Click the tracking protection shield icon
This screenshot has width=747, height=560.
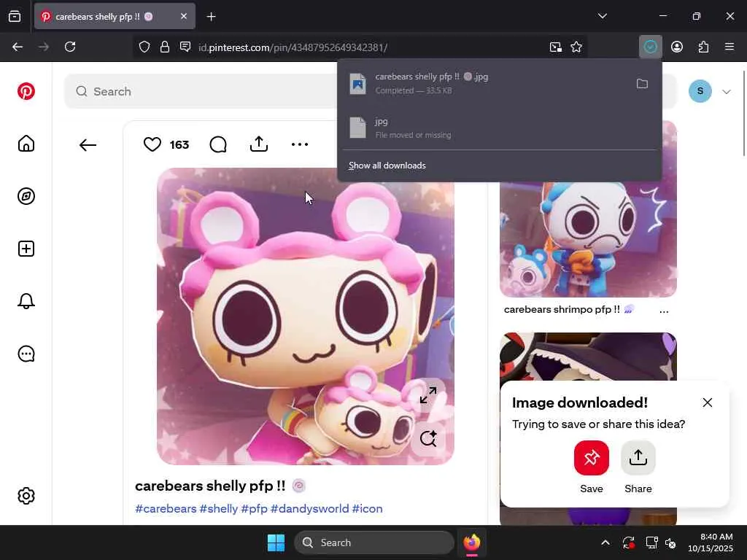(144, 47)
